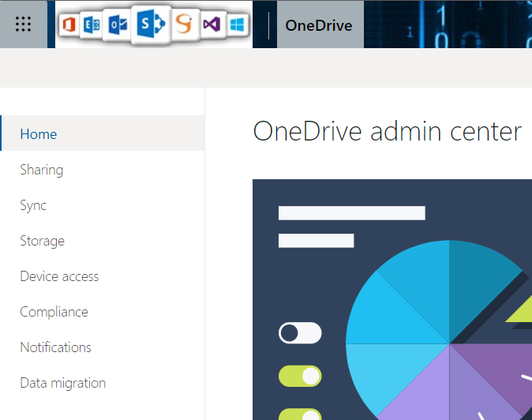Click the orange S swirl icon
The height and width of the screenshot is (420, 532).
pos(184,24)
